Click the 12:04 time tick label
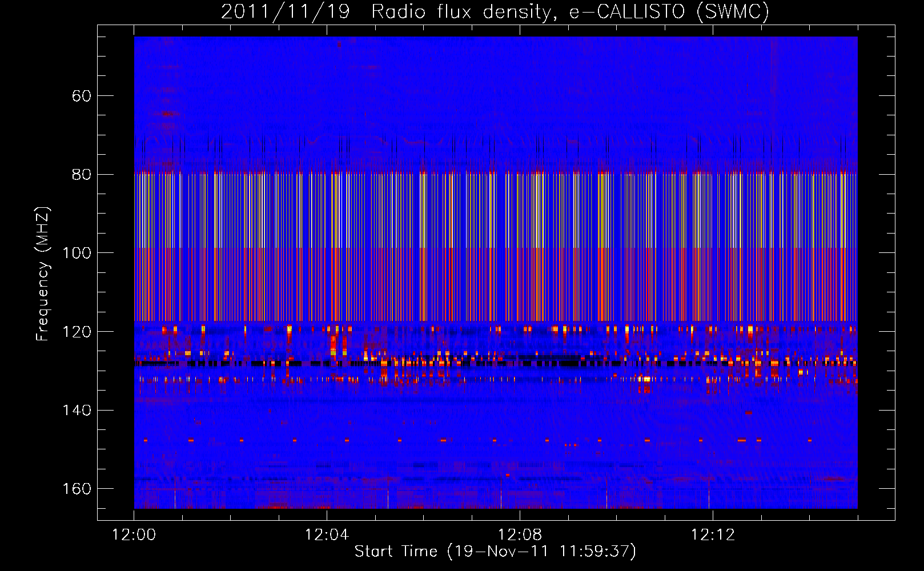 pyautogui.click(x=327, y=535)
